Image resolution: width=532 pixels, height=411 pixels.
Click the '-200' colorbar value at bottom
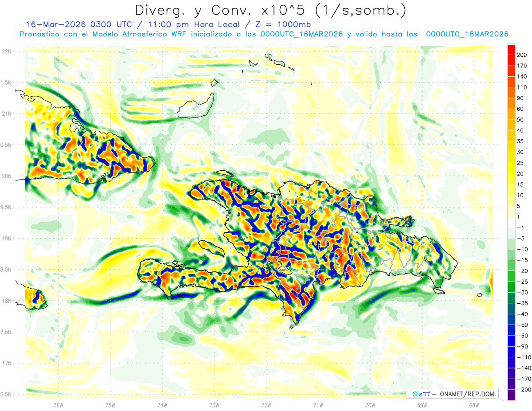[x=524, y=390]
